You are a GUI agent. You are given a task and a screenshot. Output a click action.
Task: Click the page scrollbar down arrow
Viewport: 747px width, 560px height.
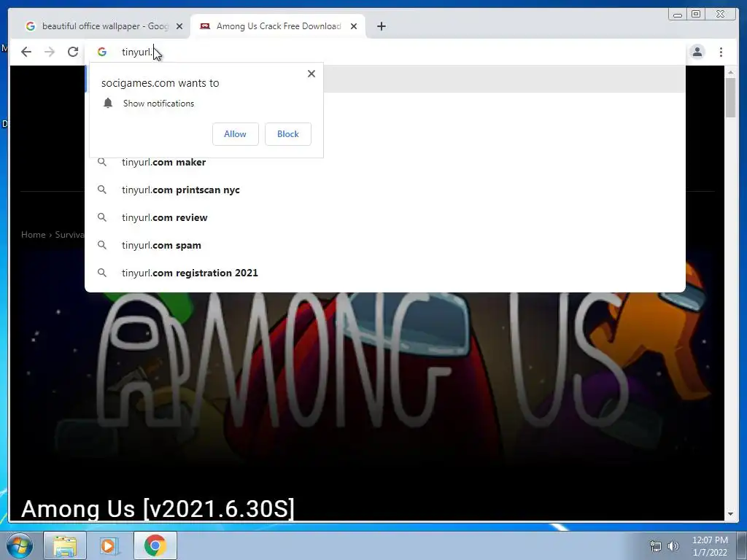pos(730,514)
